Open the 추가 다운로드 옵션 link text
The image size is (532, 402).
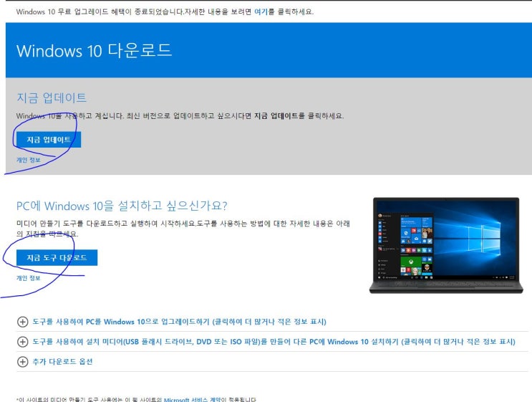[62, 362]
